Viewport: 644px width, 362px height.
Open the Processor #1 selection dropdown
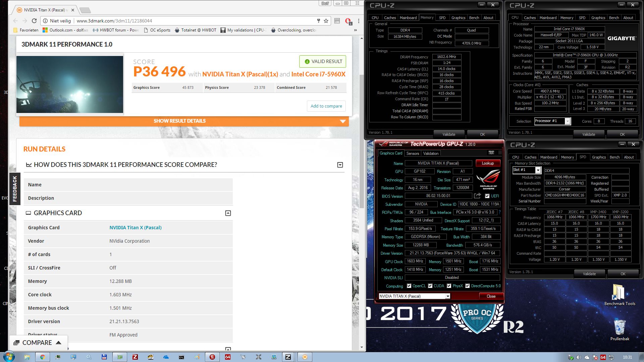(x=552, y=121)
